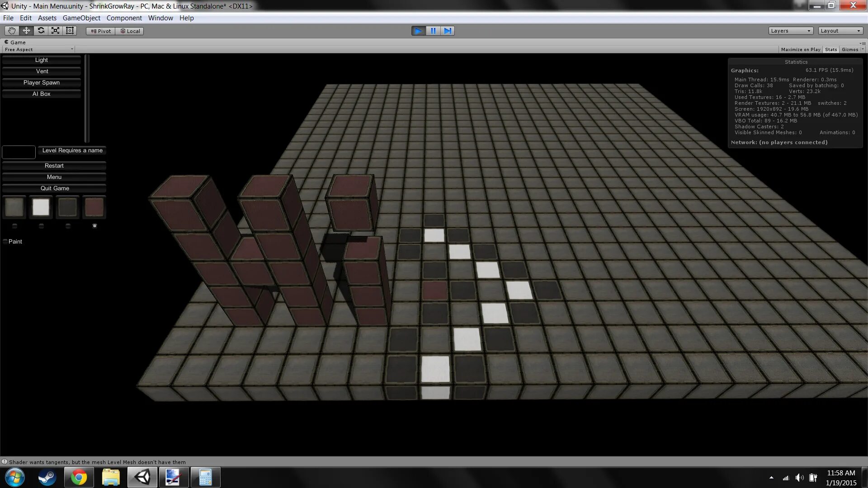The width and height of the screenshot is (868, 488).
Task: Click the Stats button in game view
Action: (x=831, y=49)
